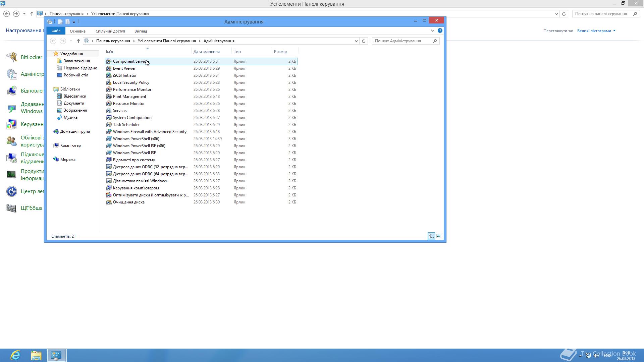This screenshot has height=362, width=644.
Task: Click Усі елементи Панелі керування breadcrumb in Адміністрування
Action: [x=167, y=41]
